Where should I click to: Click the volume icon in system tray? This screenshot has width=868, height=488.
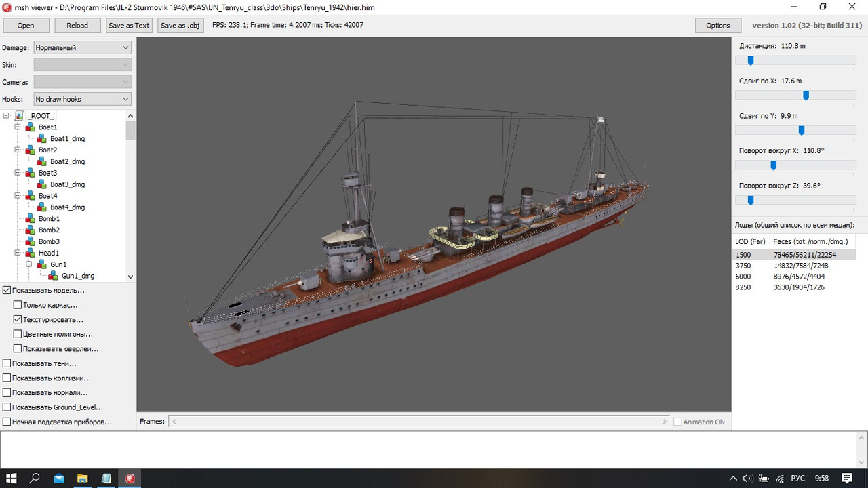coord(748,479)
